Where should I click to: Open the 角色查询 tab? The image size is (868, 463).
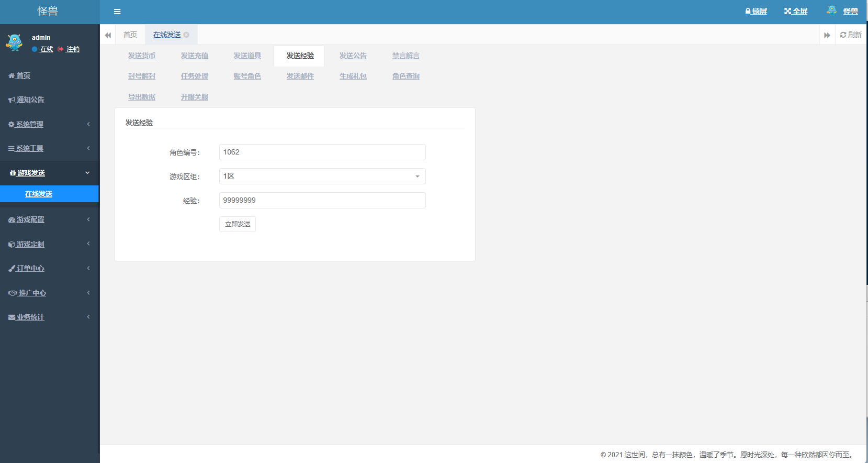[406, 76]
